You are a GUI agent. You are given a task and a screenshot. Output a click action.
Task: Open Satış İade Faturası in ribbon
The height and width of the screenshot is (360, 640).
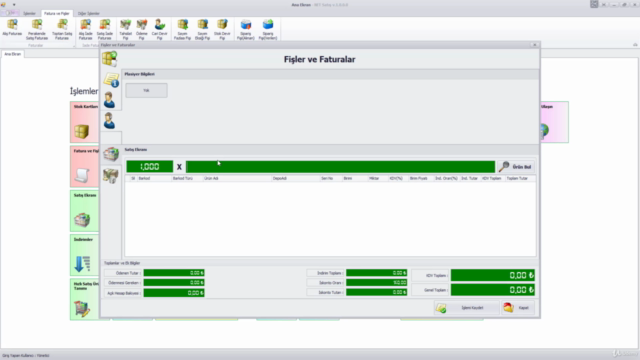click(105, 29)
